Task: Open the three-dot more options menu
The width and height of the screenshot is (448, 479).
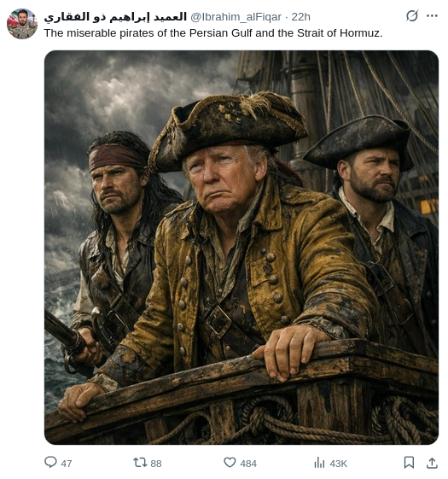Action: [432, 16]
